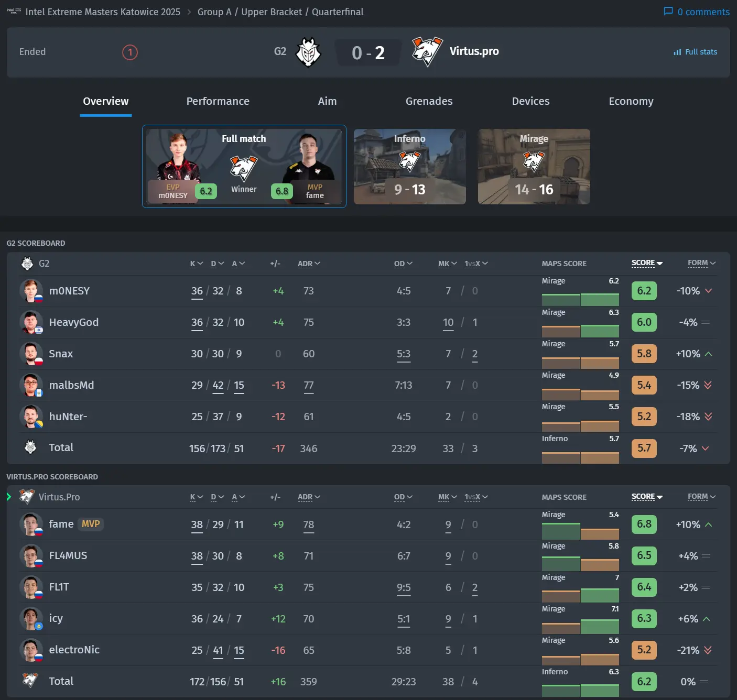
Task: Open the Grenades tab
Action: (x=429, y=101)
